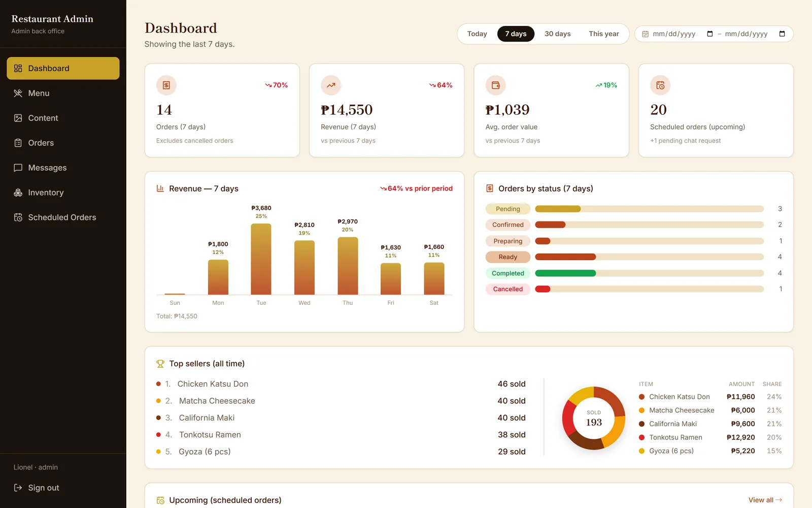Click the Tonkotsu Ramen top seller row

tap(341, 435)
